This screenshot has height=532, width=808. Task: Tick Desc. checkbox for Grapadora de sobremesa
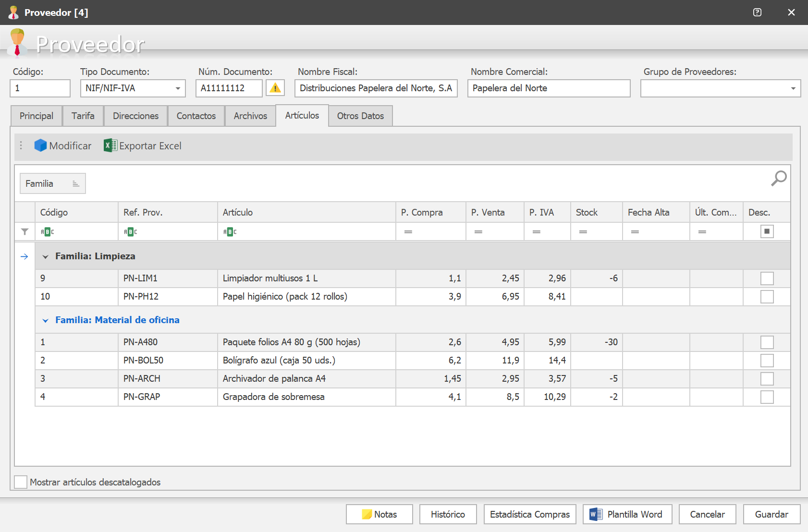point(767,397)
